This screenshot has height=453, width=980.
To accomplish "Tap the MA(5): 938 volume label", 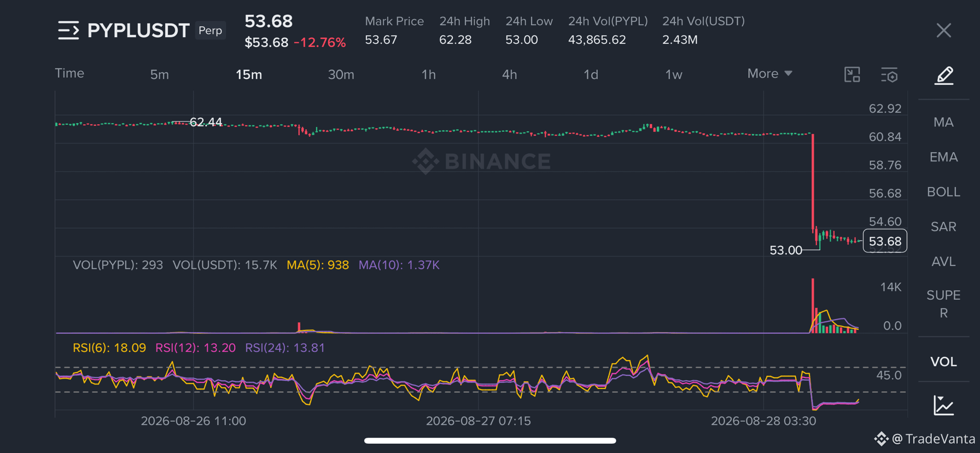I will click(x=318, y=265).
